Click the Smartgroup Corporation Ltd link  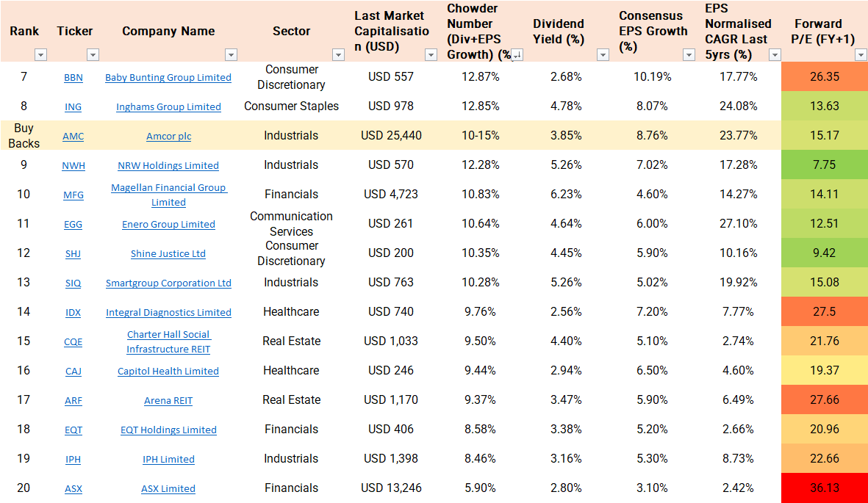pos(168,283)
